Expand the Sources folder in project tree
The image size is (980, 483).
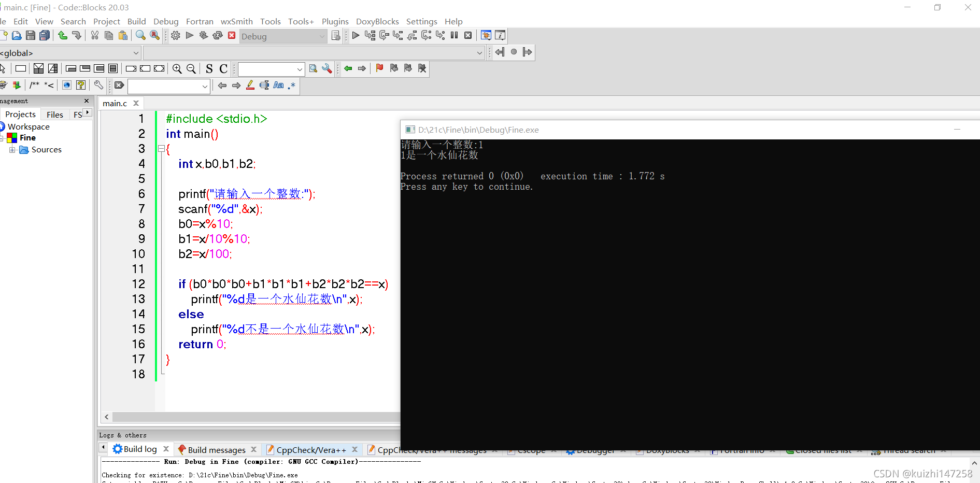[12, 150]
